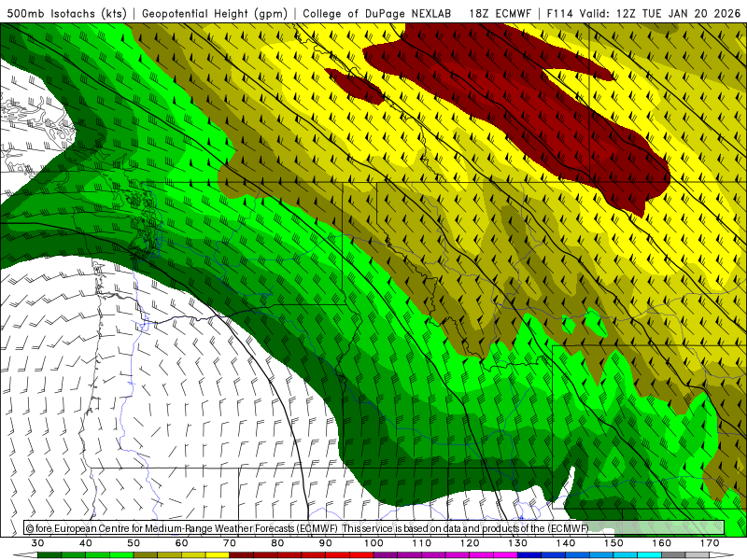Select the olive swatch just after 50
This screenshot has width=747, height=560.
(x=146, y=555)
